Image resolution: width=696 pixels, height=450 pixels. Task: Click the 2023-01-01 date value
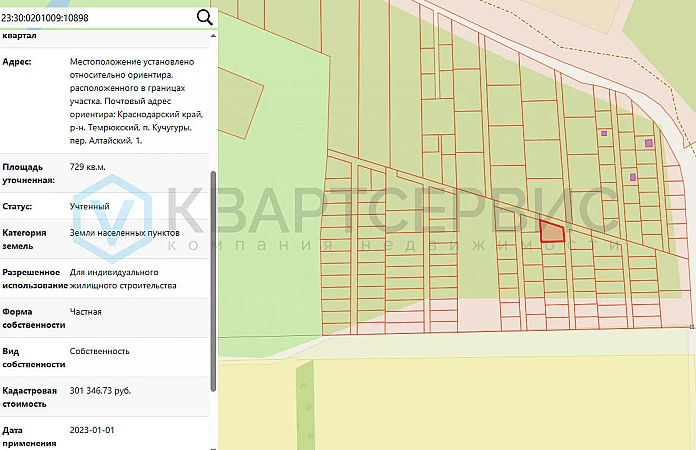(93, 430)
